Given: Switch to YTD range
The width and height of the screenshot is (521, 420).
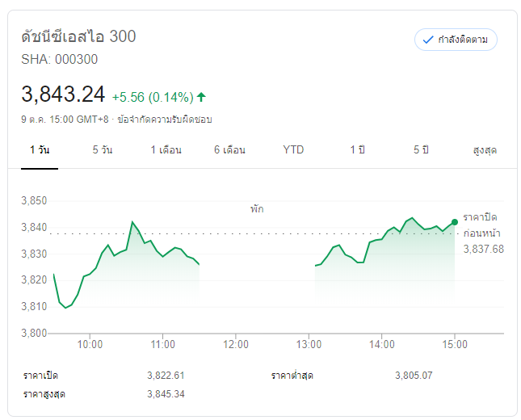Looking at the screenshot, I should [x=293, y=150].
